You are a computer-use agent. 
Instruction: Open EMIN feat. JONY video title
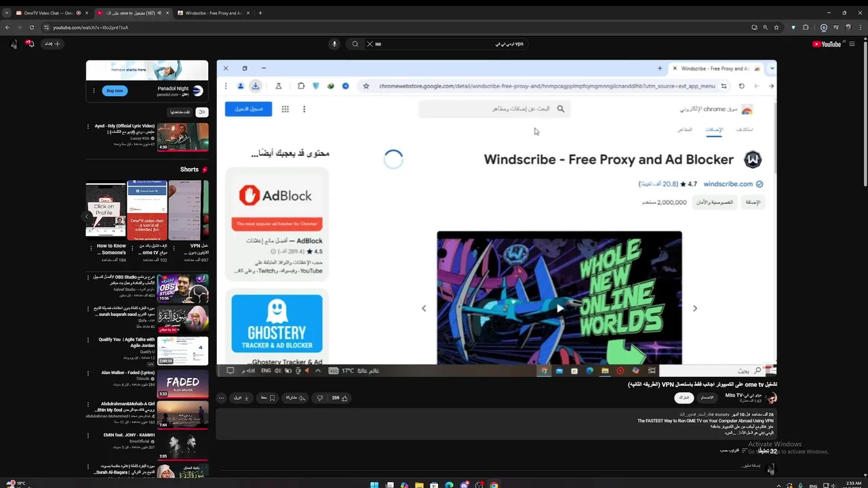tap(130, 435)
